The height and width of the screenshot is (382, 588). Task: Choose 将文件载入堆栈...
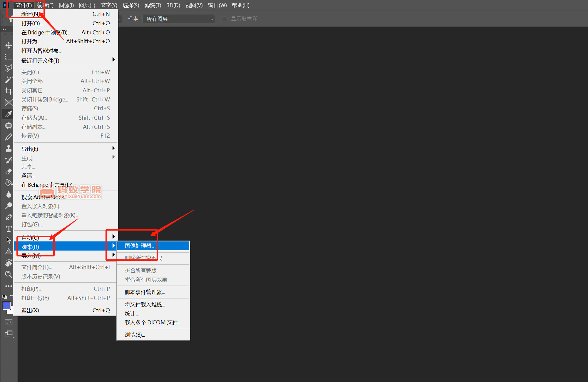pyautogui.click(x=153, y=304)
